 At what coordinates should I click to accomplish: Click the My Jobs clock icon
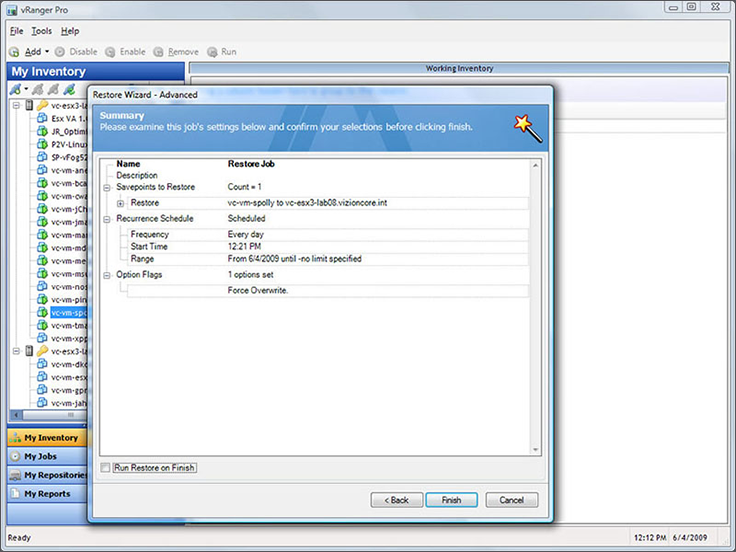coord(15,456)
